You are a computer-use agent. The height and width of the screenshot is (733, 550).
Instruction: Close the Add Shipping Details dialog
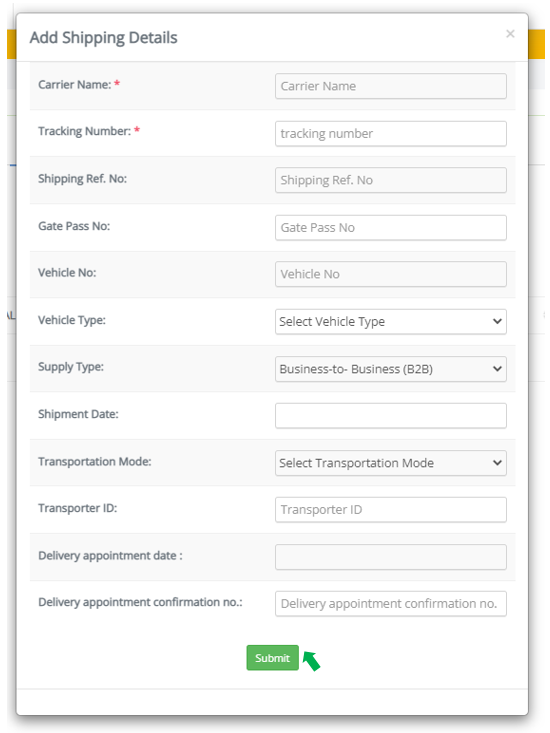510,34
